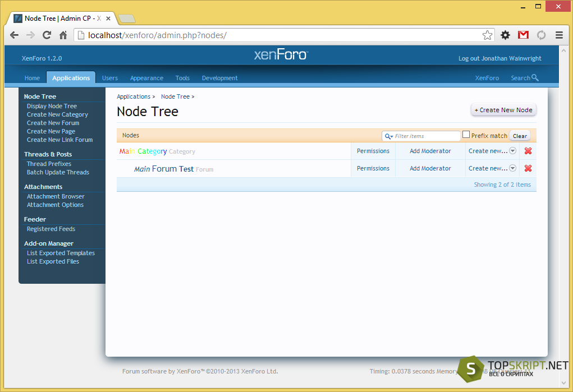Click the Node Tree sidebar heading

point(40,96)
